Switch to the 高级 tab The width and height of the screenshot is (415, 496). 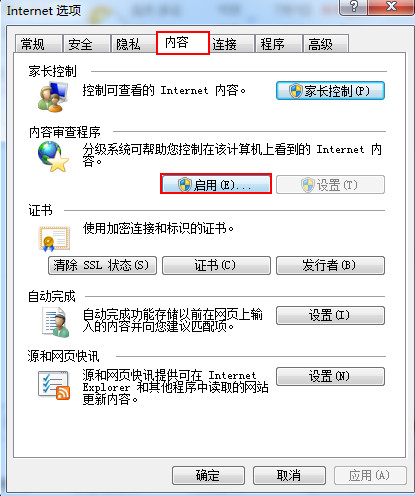point(326,44)
